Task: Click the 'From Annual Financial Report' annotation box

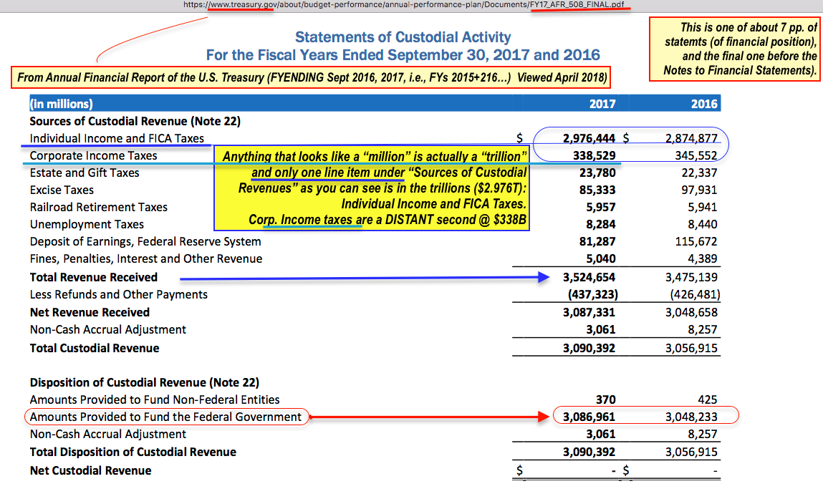Action: pyautogui.click(x=311, y=77)
